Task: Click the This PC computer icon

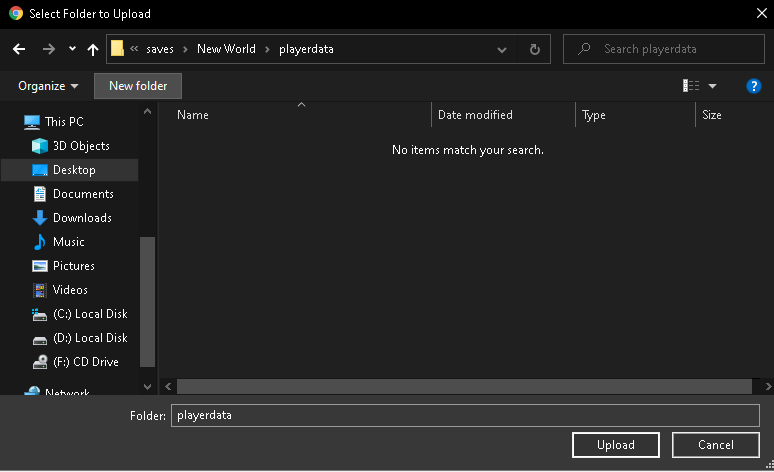Action: (32, 122)
